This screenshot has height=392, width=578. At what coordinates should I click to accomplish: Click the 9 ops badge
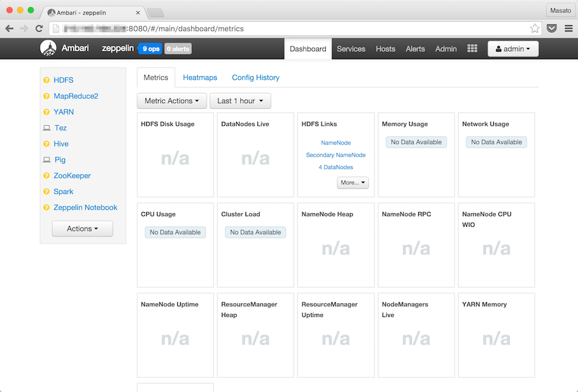[x=151, y=49]
